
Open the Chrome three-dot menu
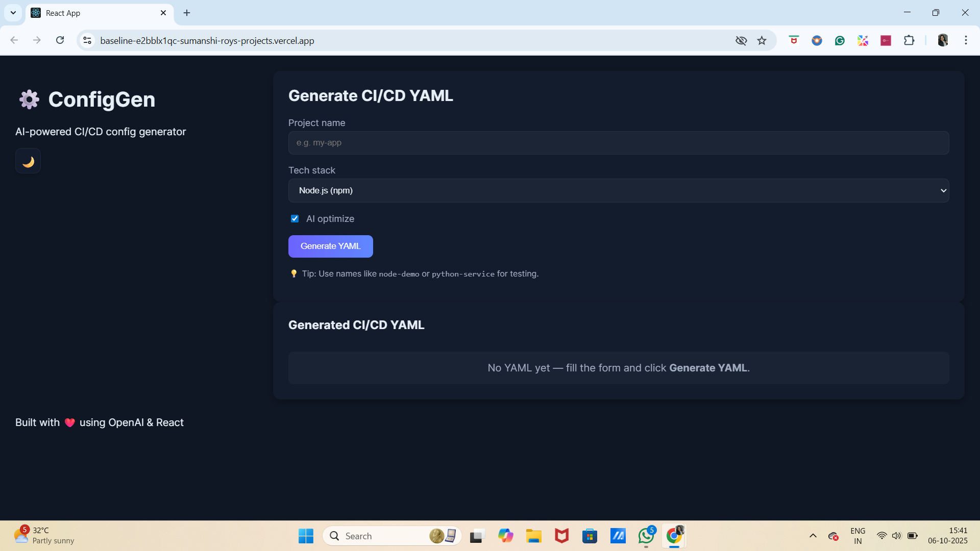tap(966, 41)
